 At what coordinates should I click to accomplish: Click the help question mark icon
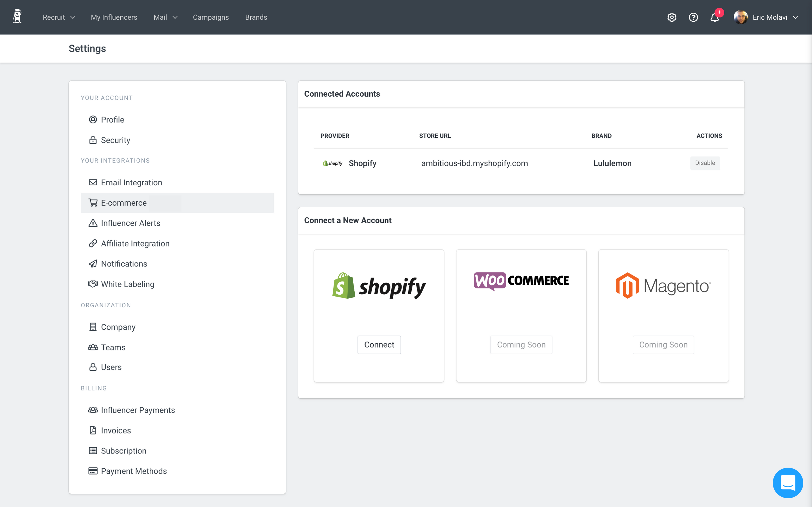(693, 17)
